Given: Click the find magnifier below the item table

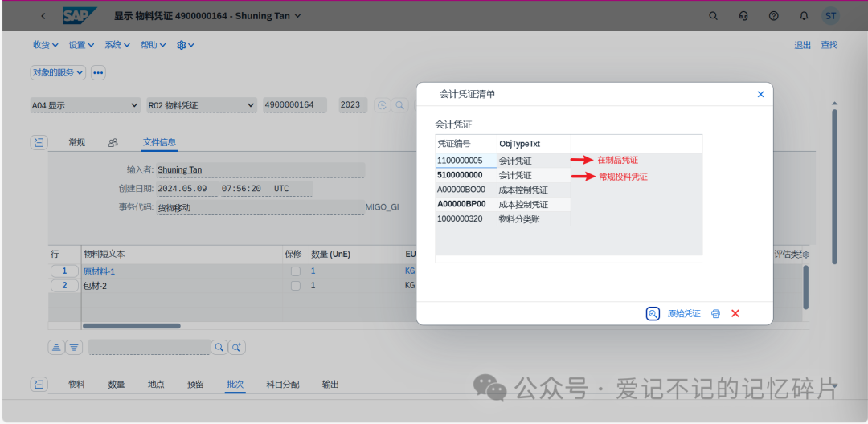Looking at the screenshot, I should click(x=219, y=347).
